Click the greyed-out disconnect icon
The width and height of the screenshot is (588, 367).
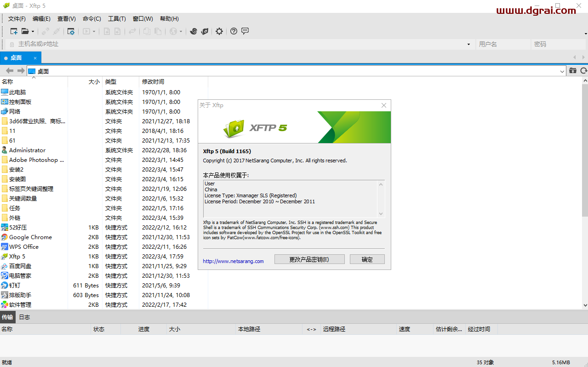57,31
